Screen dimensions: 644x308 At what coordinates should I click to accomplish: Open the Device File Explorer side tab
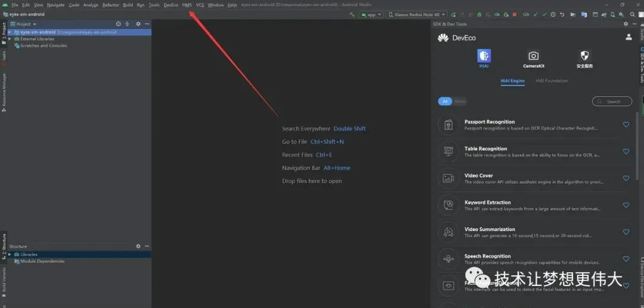coord(641,277)
